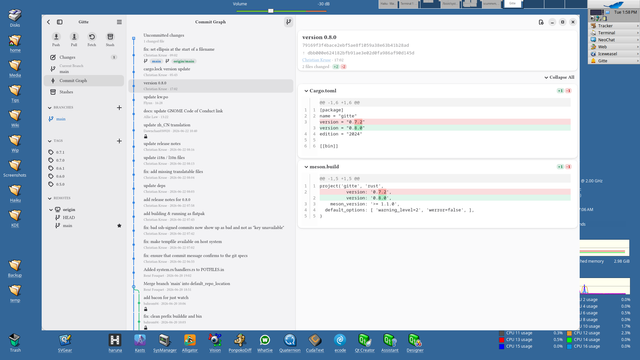
Task: Add a new tag with plus
Action: [119, 141]
